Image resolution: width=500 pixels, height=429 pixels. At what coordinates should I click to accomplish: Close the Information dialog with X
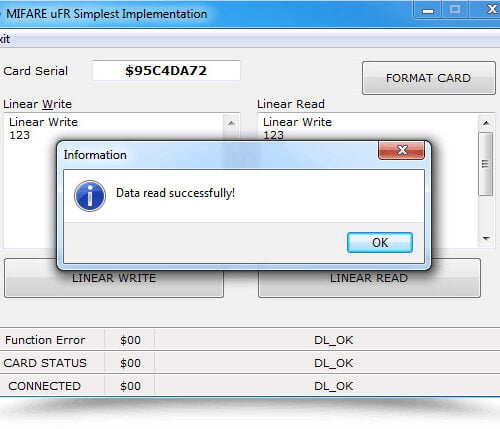[x=402, y=150]
